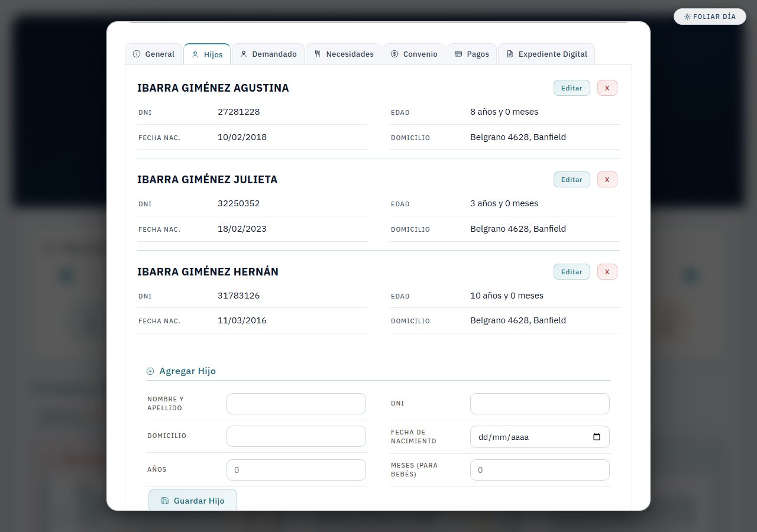This screenshot has width=757, height=532.
Task: Go to the Convenio tab
Action: pos(414,54)
